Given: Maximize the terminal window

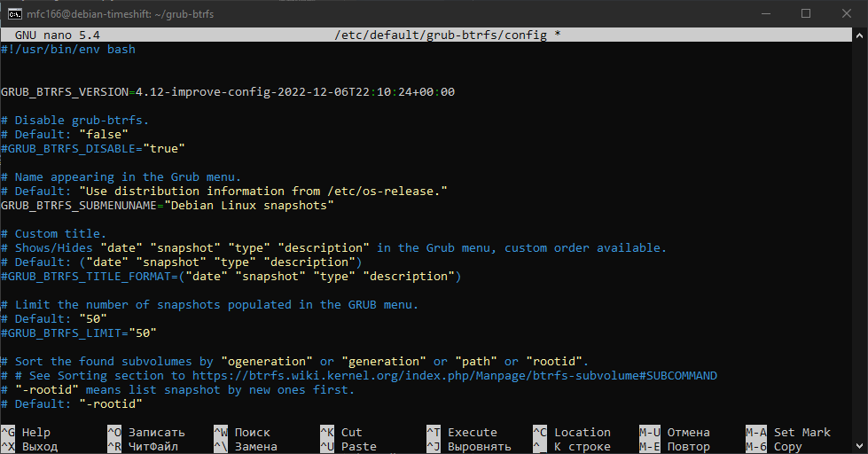Looking at the screenshot, I should pos(806,13).
